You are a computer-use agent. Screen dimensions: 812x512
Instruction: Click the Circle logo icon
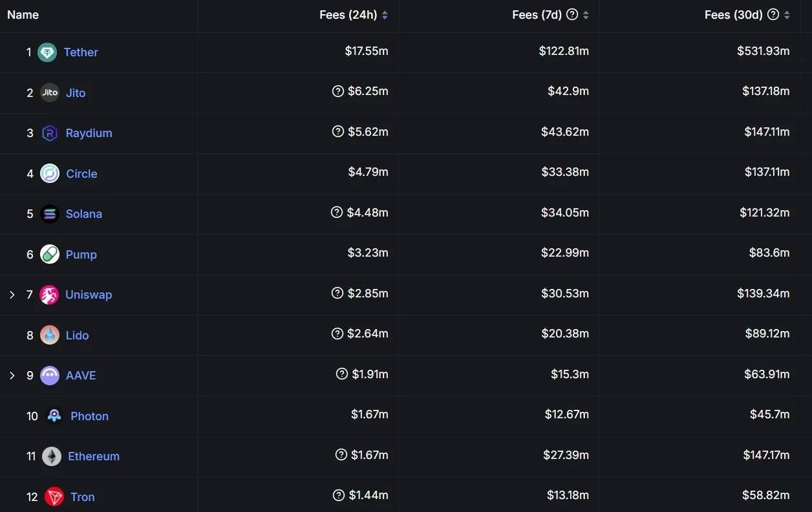50,173
